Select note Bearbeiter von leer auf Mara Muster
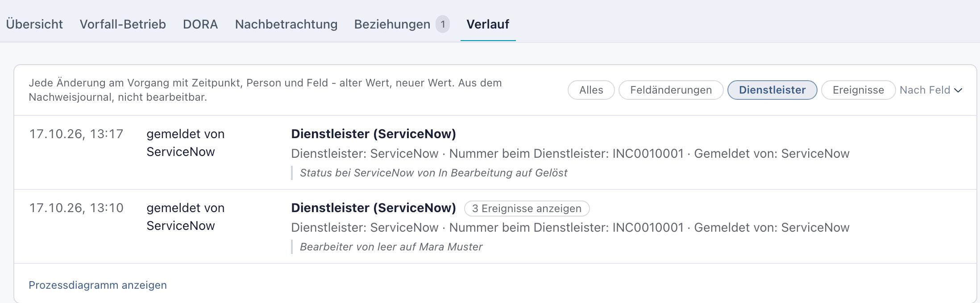The height and width of the screenshot is (303, 980). click(x=391, y=247)
